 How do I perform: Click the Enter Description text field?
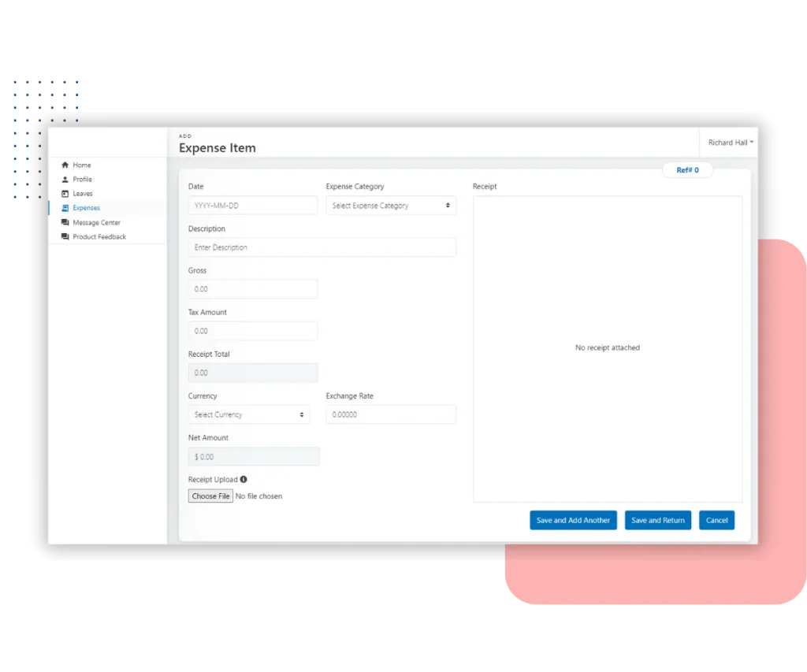[x=322, y=247]
